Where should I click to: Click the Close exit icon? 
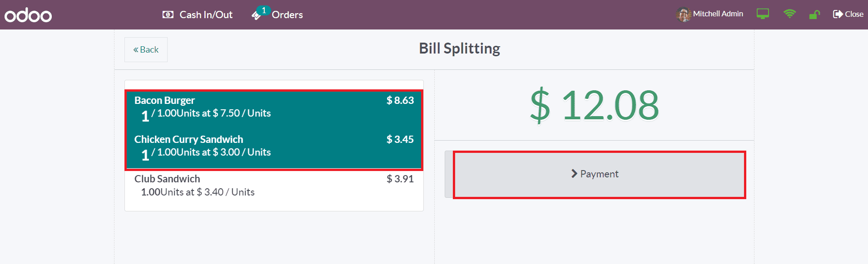(x=838, y=14)
